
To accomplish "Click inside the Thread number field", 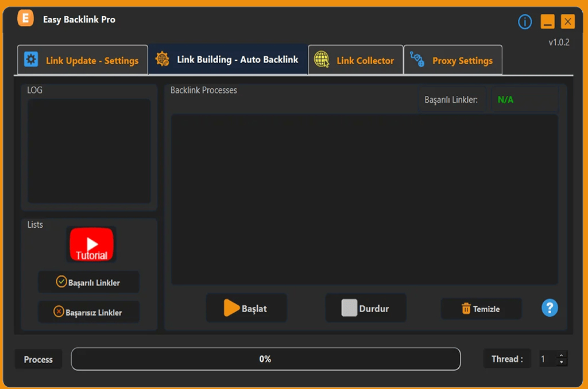I will point(547,359).
